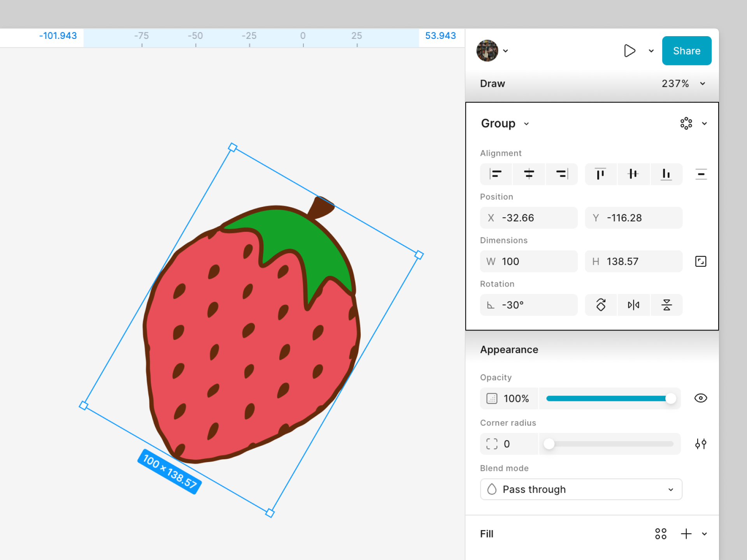Expand the Fill section chevron

[x=704, y=534]
